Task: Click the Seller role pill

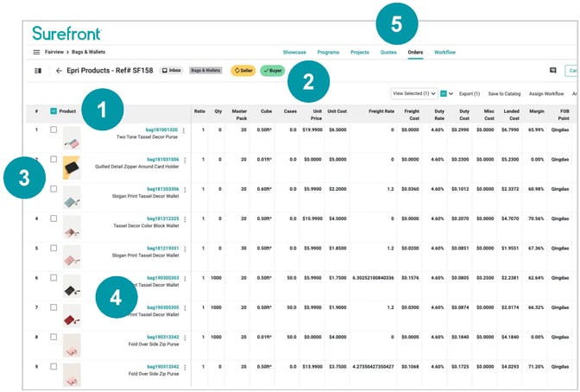Action: 243,71
